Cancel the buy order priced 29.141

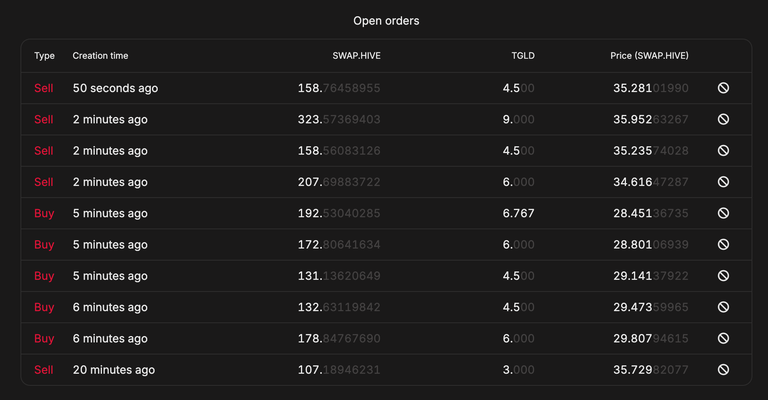click(x=723, y=276)
